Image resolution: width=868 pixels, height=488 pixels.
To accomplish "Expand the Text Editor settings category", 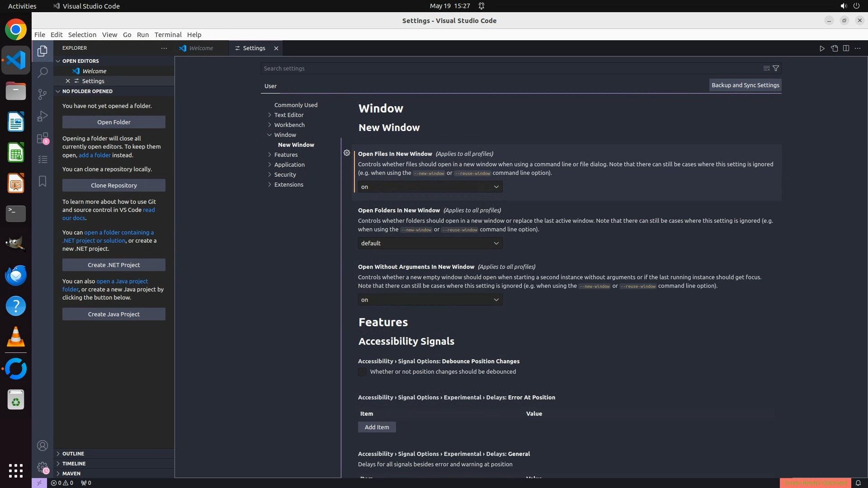I will 288,115.
